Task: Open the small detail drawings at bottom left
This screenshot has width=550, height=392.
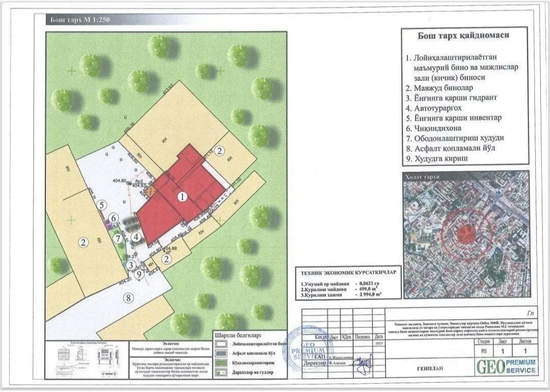Action: pyautogui.click(x=88, y=360)
